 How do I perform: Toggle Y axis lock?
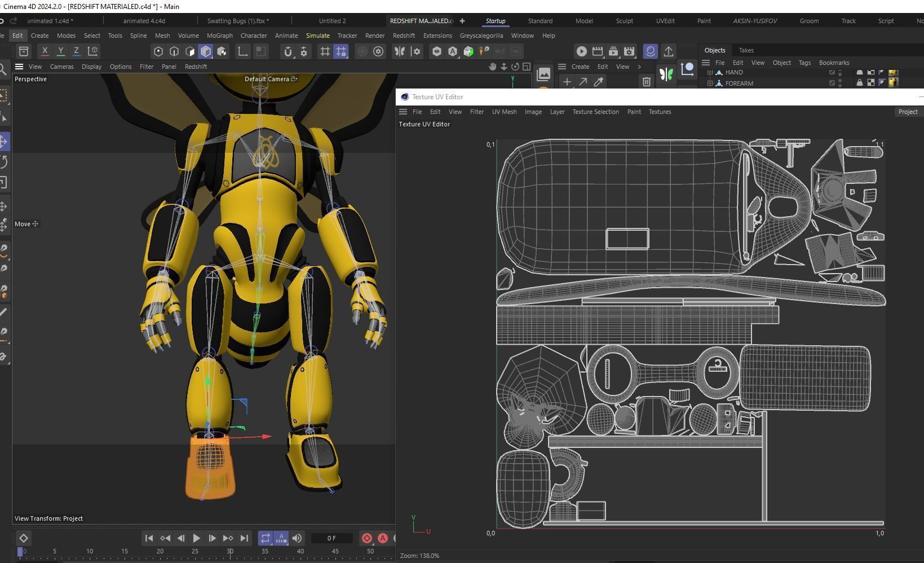[61, 51]
